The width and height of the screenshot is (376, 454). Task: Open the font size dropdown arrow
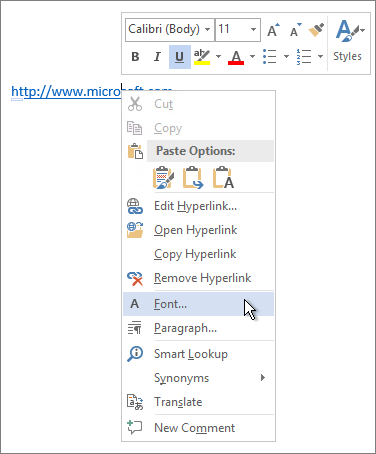click(x=254, y=29)
